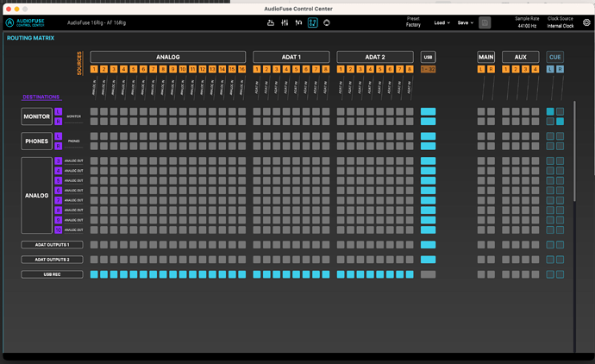Click the floppy disk save preset icon
Screen dimensions: 595x364
485,22
